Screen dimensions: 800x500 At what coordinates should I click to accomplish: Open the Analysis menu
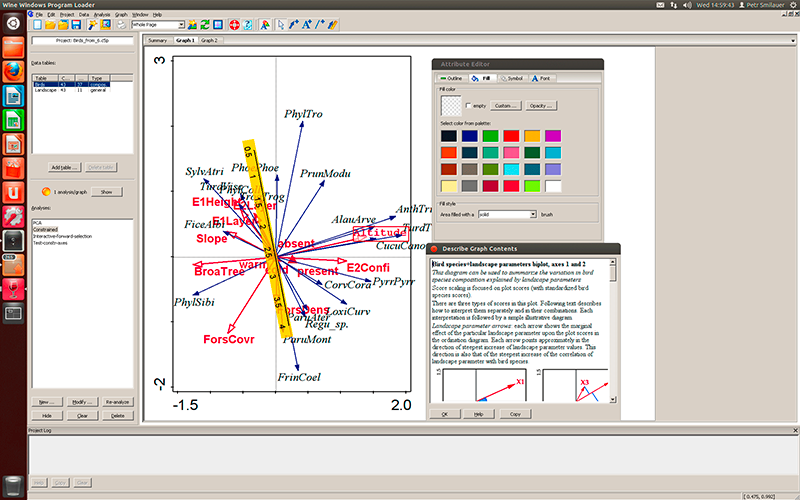pyautogui.click(x=102, y=15)
